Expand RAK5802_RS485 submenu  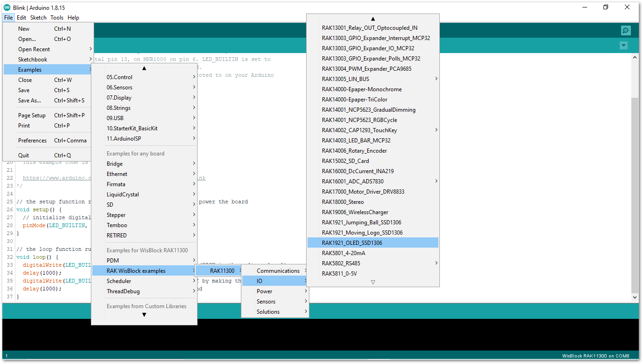tap(373, 263)
